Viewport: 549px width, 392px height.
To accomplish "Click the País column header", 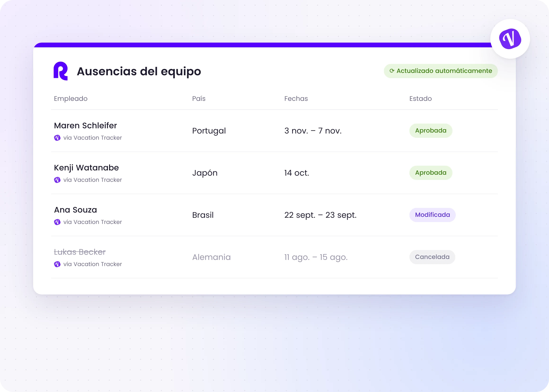I will pyautogui.click(x=199, y=98).
